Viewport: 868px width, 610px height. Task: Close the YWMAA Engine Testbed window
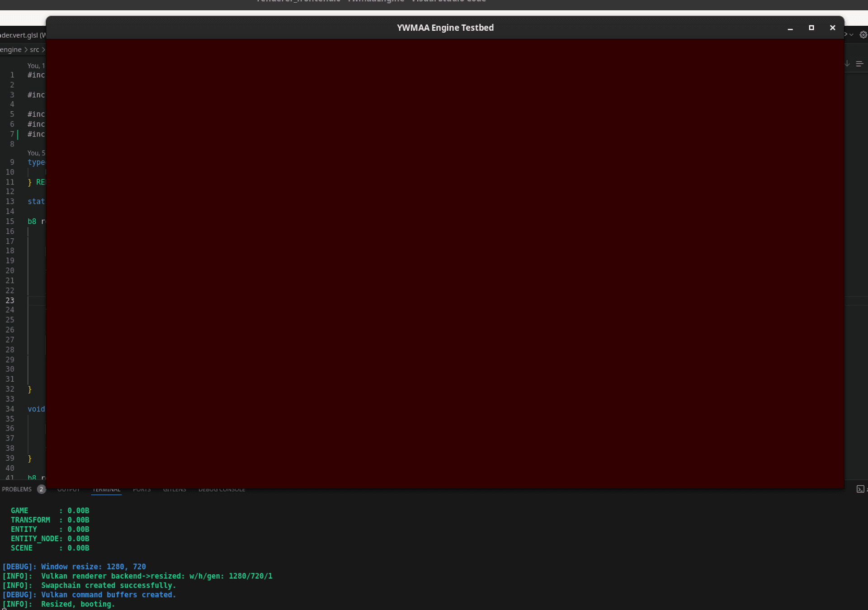point(832,28)
